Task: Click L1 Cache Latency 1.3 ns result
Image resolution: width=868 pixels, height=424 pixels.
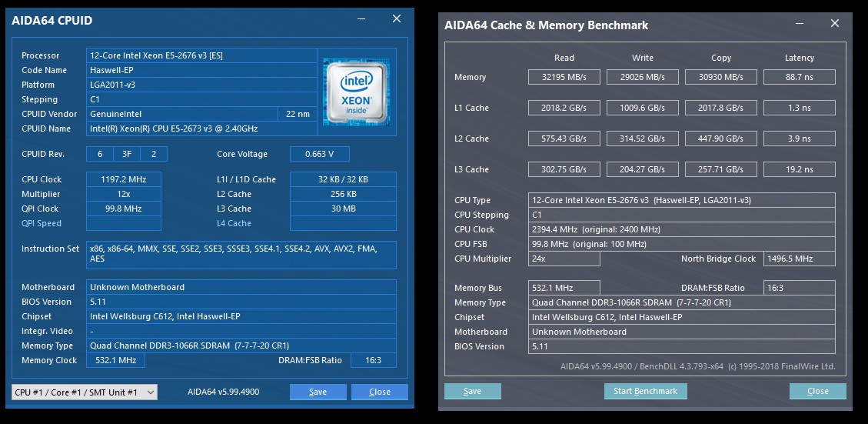Action: 800,108
